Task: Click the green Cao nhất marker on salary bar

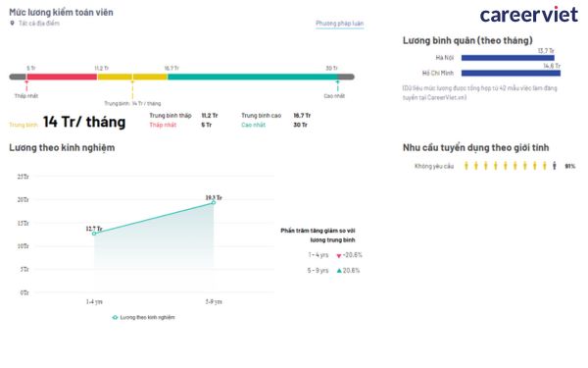Action: click(337, 85)
